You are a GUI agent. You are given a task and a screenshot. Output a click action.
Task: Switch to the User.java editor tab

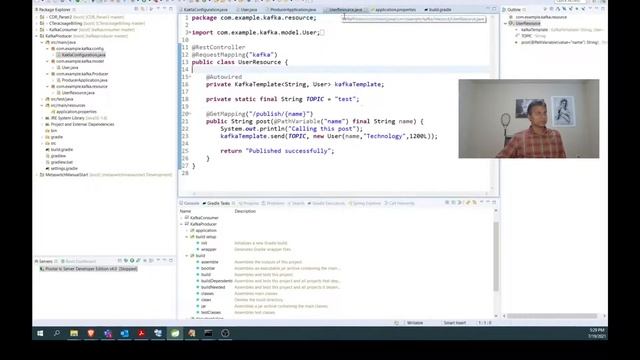coord(248,9)
